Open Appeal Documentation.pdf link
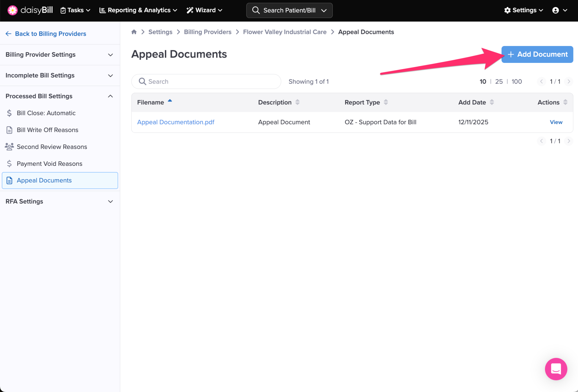 pos(176,122)
